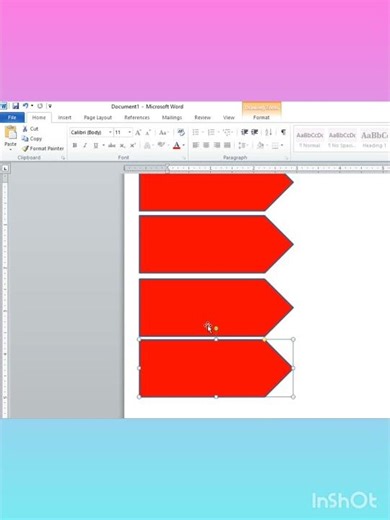The image size is (390, 520).
Task: Click the Paste clipboard icon
Action: (10, 133)
